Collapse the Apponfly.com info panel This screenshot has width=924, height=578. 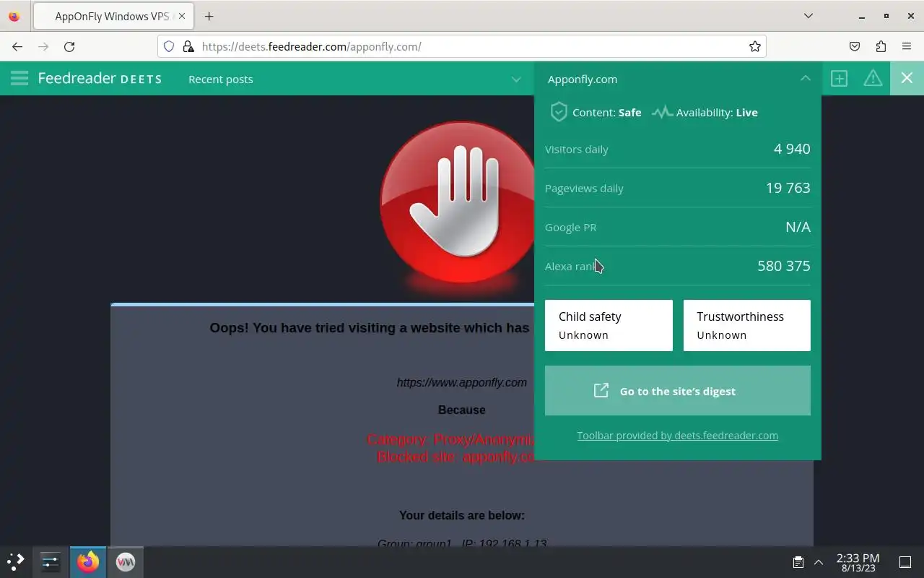(806, 78)
